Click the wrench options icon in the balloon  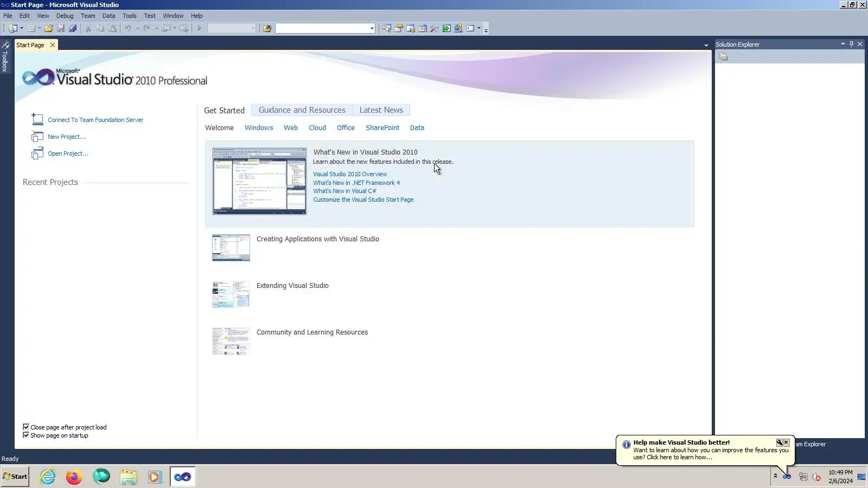[x=779, y=442]
